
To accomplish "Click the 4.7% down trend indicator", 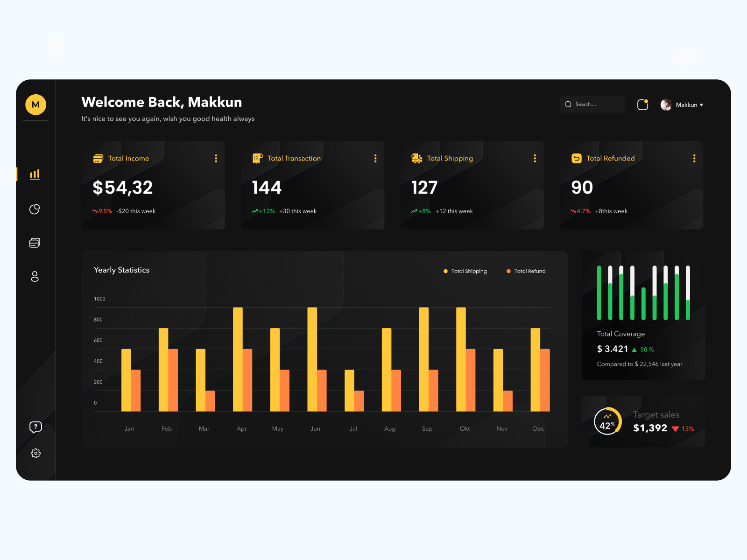I will 581,211.
